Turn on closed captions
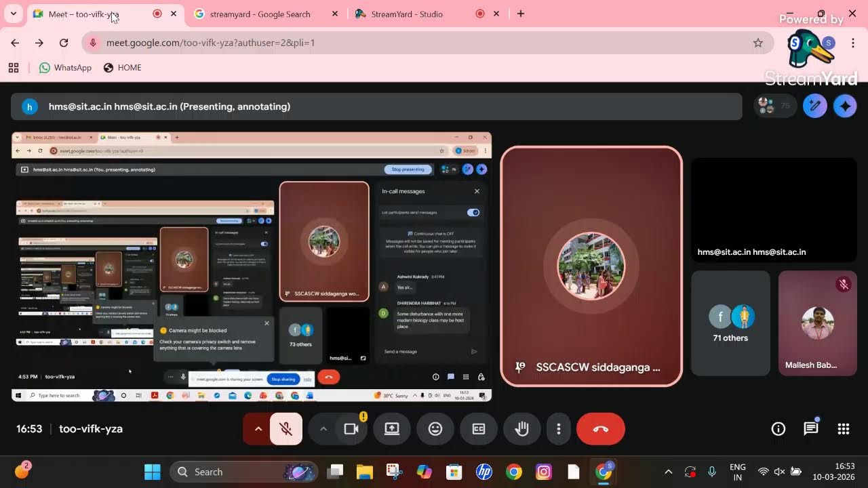Viewport: 868px width, 488px height. [x=479, y=429]
